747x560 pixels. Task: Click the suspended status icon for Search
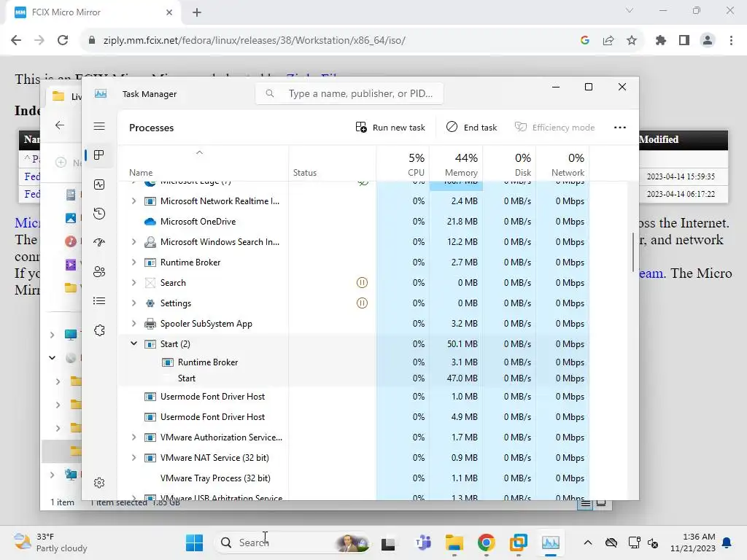(362, 283)
